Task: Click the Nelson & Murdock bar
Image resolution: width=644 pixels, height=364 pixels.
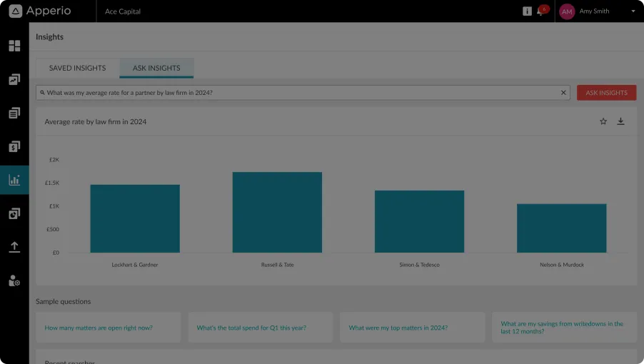Action: (561, 228)
